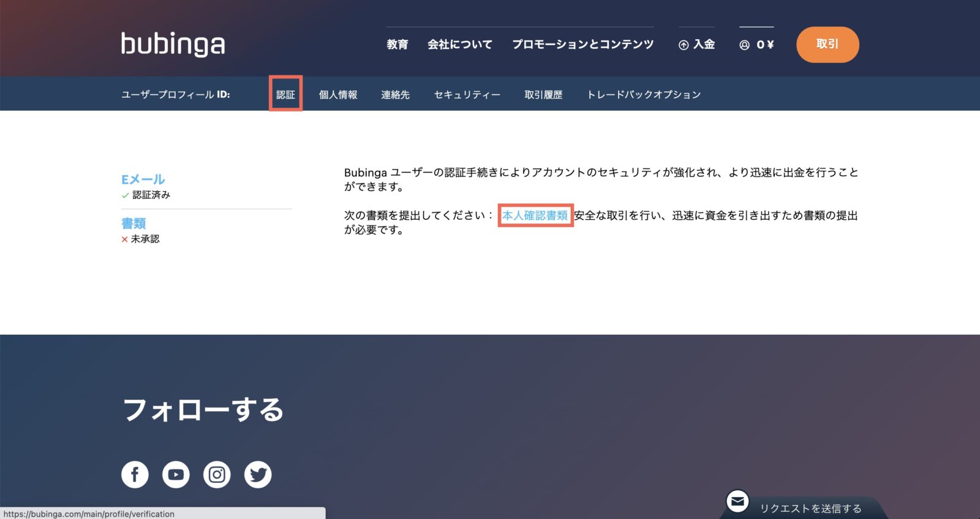This screenshot has width=980, height=519.
Task: Click the 未承認 status text
Action: [x=145, y=239]
